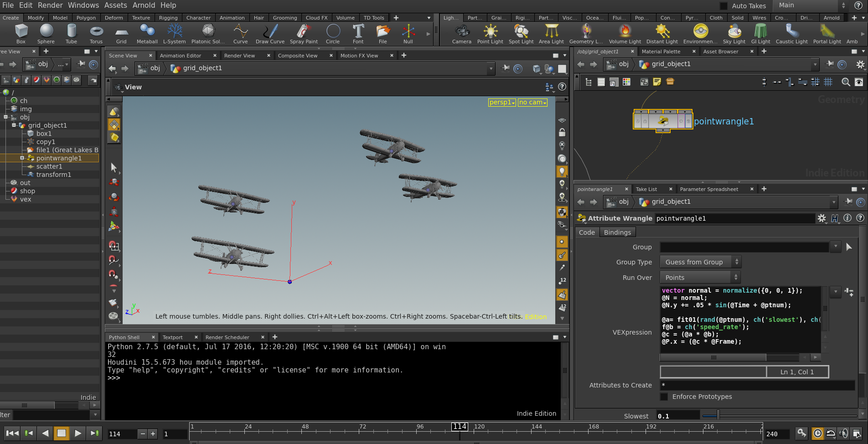The image size is (868, 444).
Task: Toggle the viewport lock icon
Action: (562, 133)
